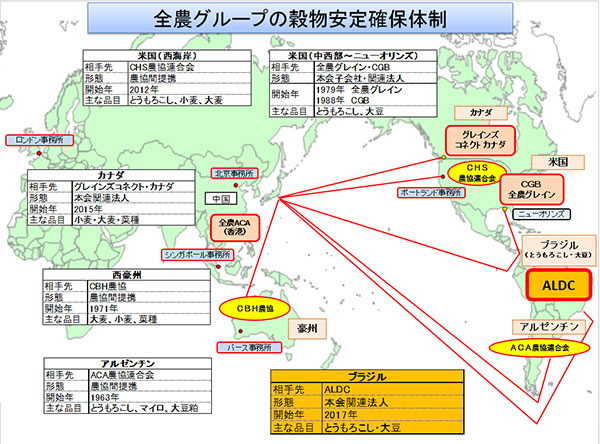Select the 小麦・大麦・菜種 cell

pos(134,220)
